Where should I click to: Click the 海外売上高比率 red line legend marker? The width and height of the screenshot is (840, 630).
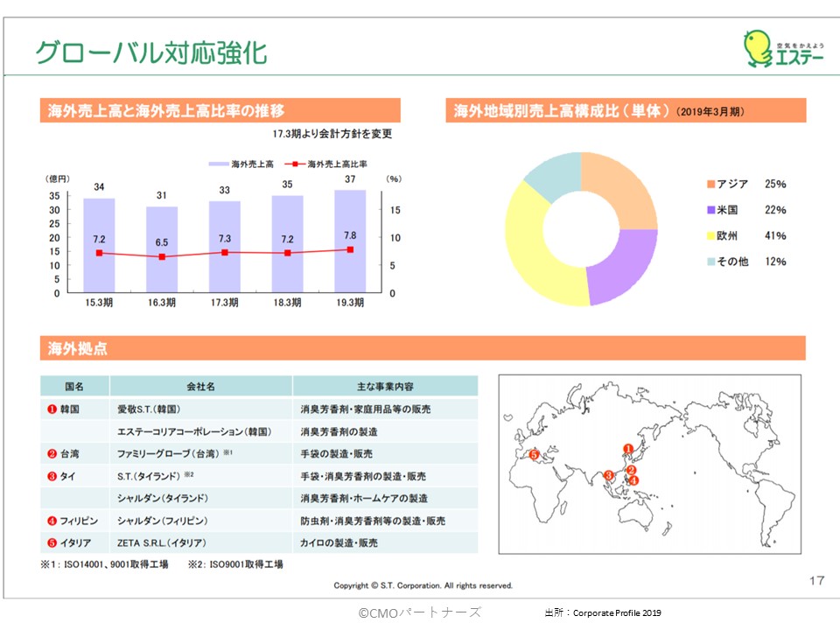[x=296, y=164]
